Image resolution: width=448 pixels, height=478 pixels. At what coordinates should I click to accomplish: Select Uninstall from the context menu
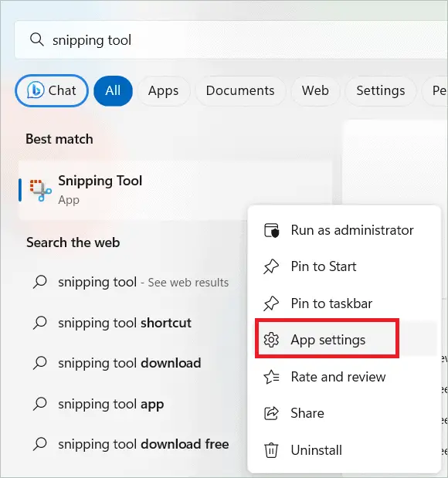[x=344, y=450]
